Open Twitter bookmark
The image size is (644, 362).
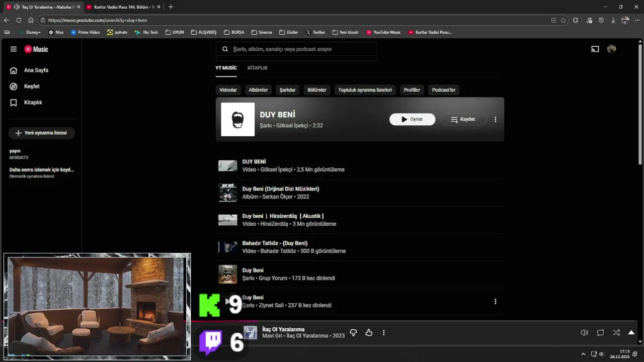point(315,32)
